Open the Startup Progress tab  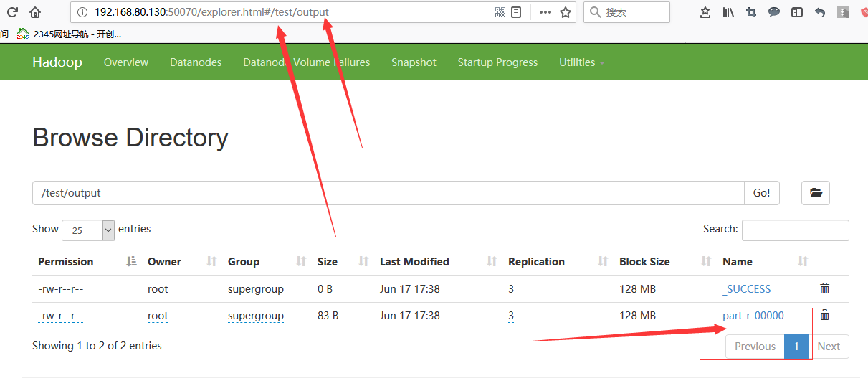[x=497, y=62]
